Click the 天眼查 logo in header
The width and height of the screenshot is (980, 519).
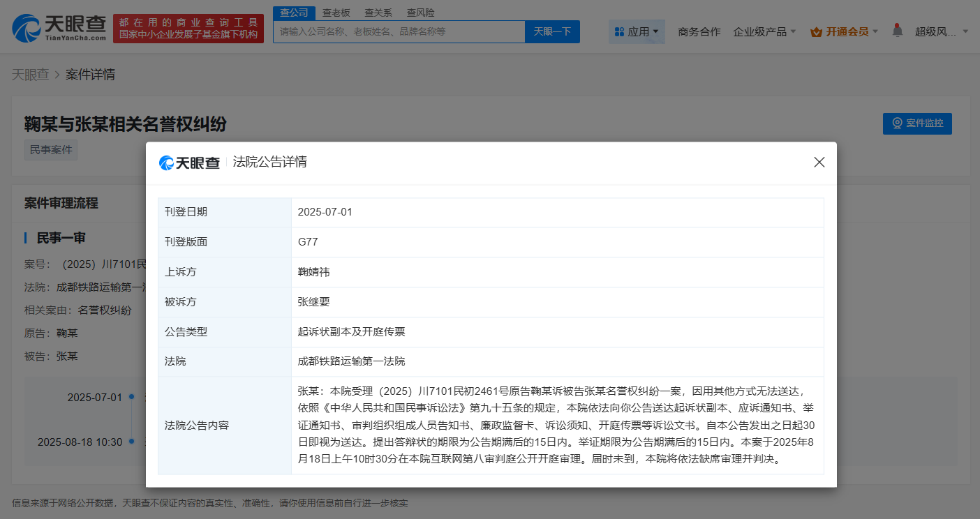pos(59,28)
